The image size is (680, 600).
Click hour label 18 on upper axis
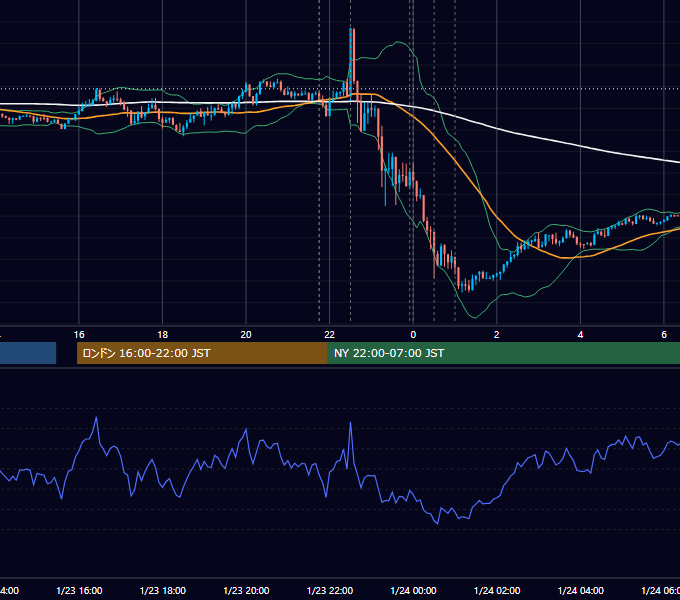pyautogui.click(x=163, y=335)
